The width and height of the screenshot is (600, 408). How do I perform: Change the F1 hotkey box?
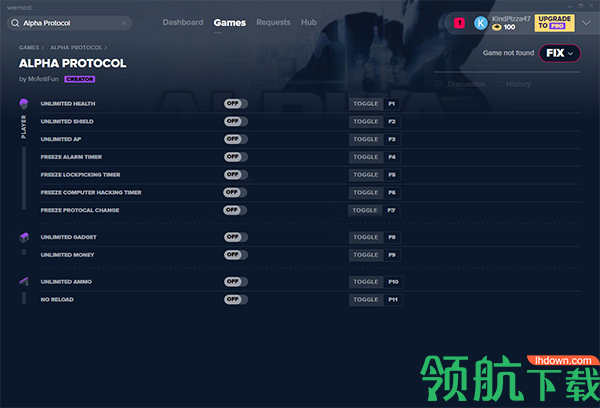click(392, 104)
